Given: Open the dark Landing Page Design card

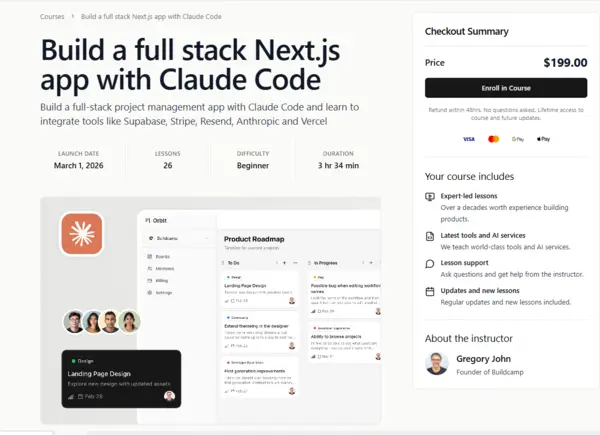Looking at the screenshot, I should 120,377.
